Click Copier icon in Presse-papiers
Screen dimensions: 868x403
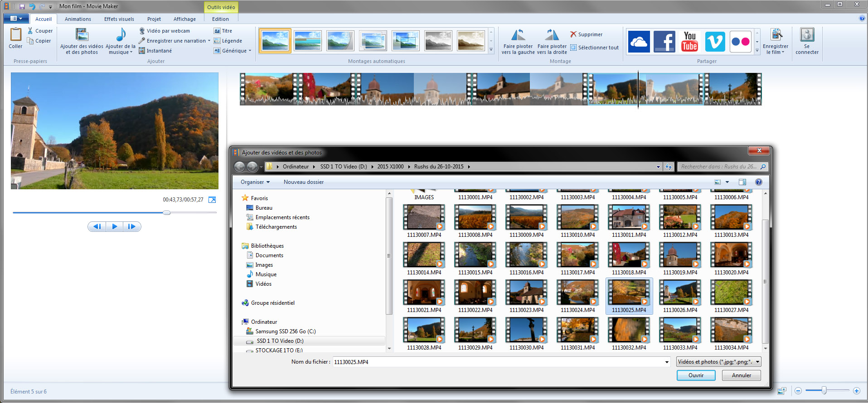coord(30,41)
